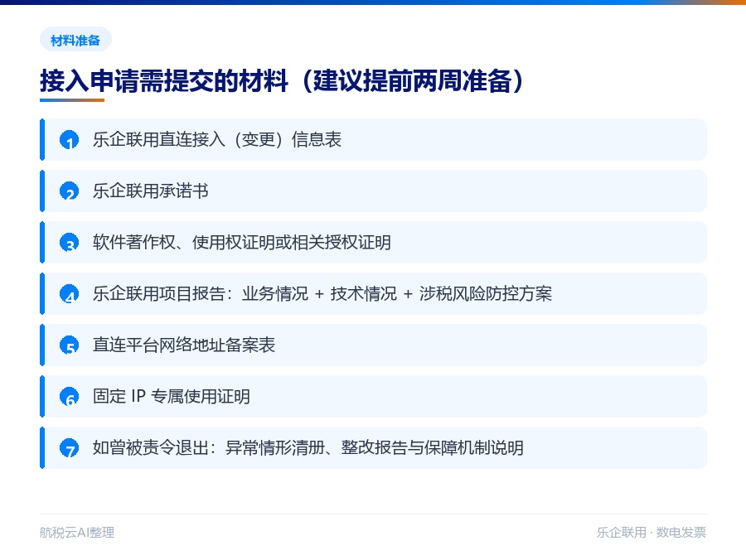746x560 pixels.
Task: Click the number 7 badge beside 如曾被责令退出
Action: coord(70,448)
